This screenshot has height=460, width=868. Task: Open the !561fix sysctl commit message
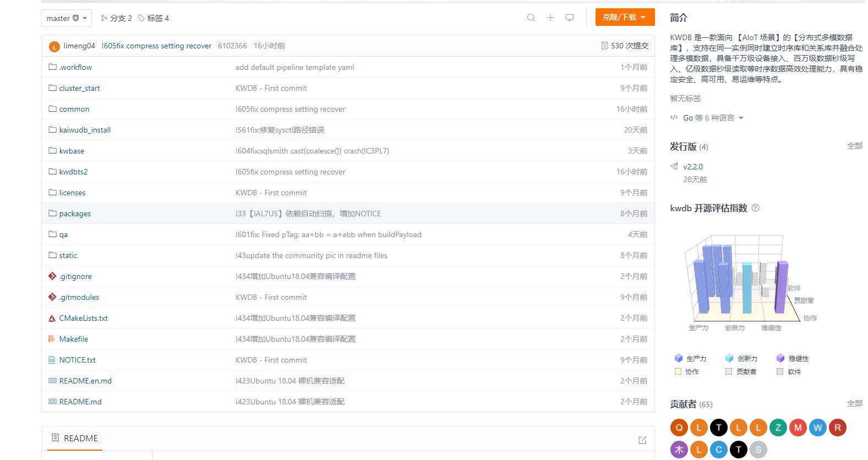[x=280, y=130]
